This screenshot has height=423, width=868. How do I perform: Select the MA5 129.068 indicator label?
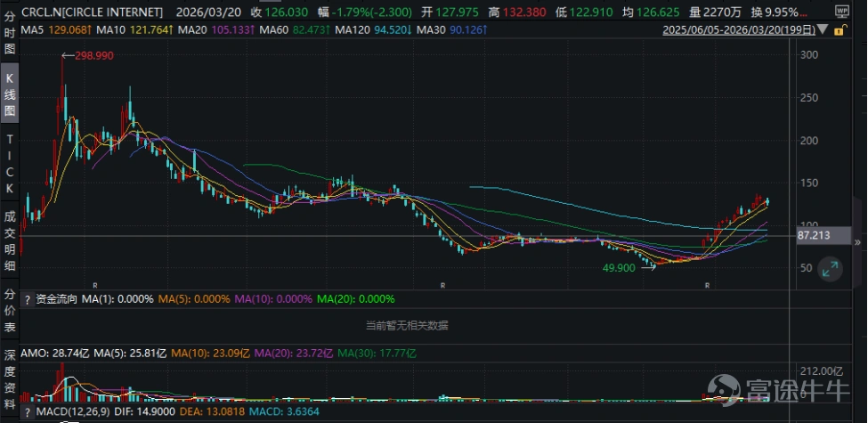pos(56,30)
